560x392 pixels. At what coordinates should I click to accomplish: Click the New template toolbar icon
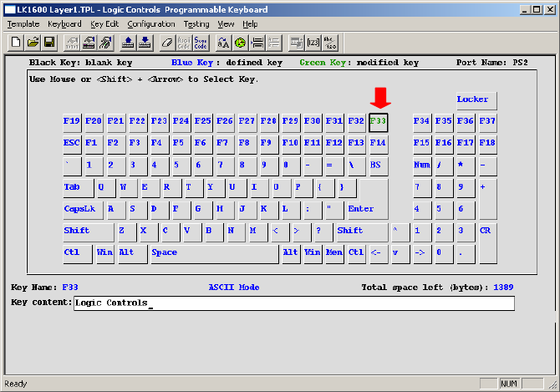[x=16, y=42]
